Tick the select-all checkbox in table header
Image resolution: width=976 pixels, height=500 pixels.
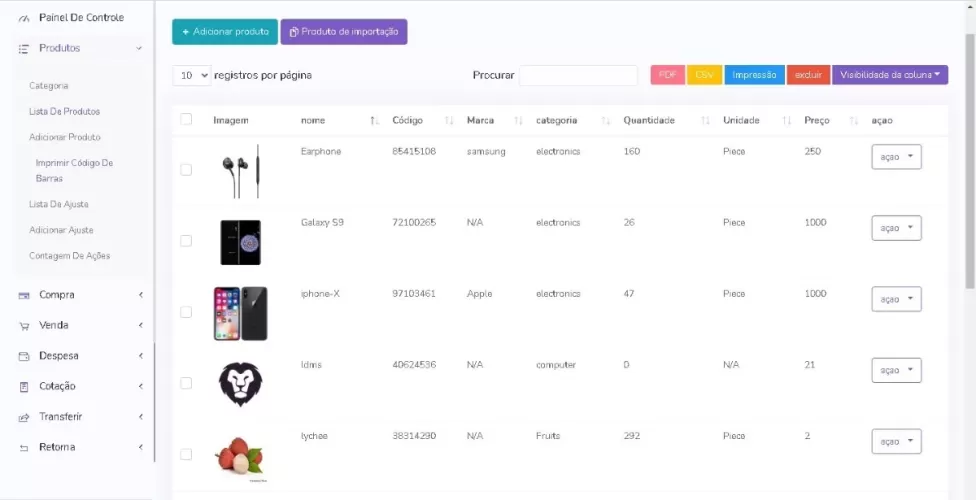[186, 120]
